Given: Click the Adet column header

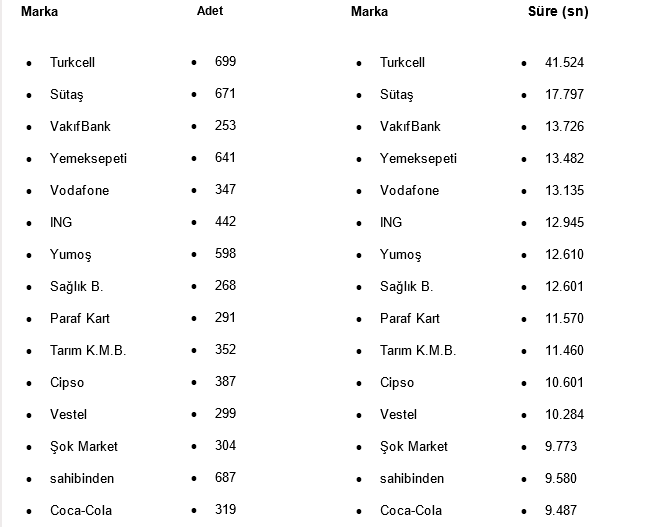Looking at the screenshot, I should pos(210,11).
